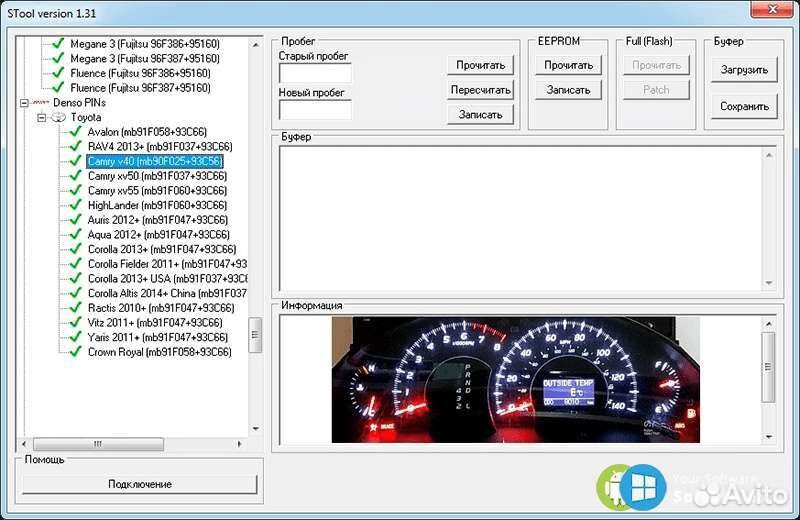This screenshot has height=520, width=800.
Task: Click the check icon for Fluence 96F387
Action: pyautogui.click(x=58, y=87)
